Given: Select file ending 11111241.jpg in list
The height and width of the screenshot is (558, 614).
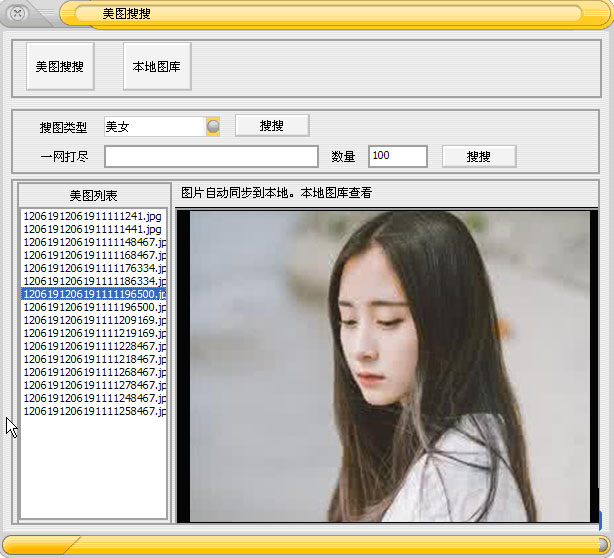Looking at the screenshot, I should [94, 216].
